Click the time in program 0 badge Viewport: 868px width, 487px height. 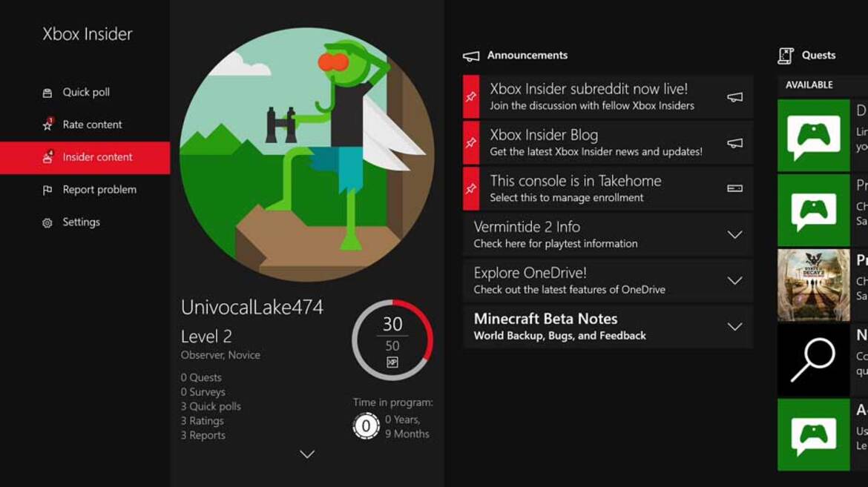tap(366, 426)
